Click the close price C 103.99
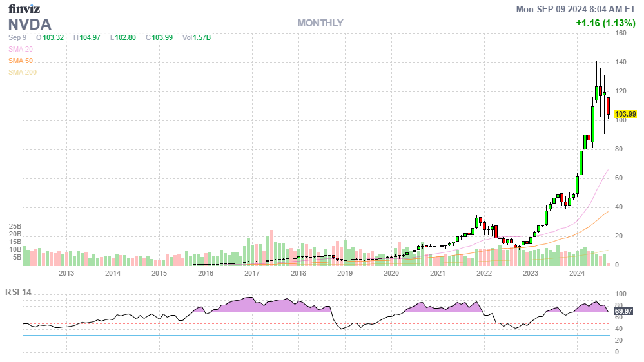The width and height of the screenshot is (644, 362). click(159, 38)
